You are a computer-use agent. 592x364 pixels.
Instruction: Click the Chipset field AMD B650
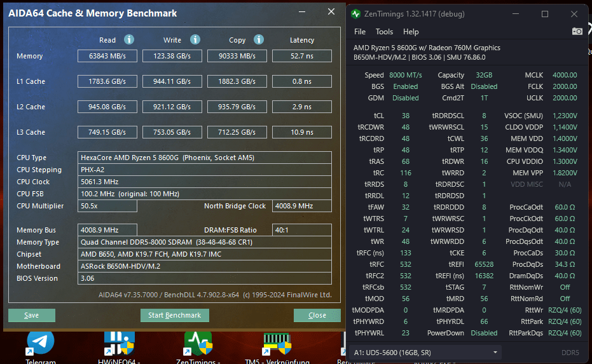[x=205, y=254]
